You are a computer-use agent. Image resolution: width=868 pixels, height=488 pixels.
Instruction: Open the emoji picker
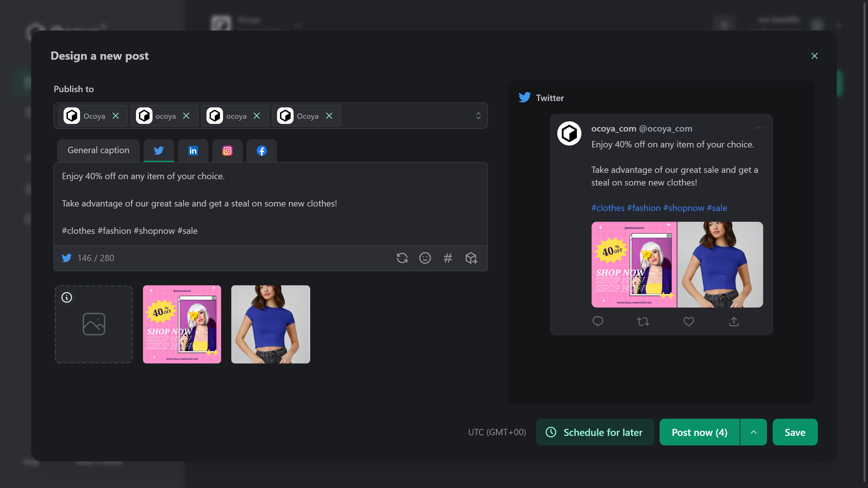(x=425, y=258)
